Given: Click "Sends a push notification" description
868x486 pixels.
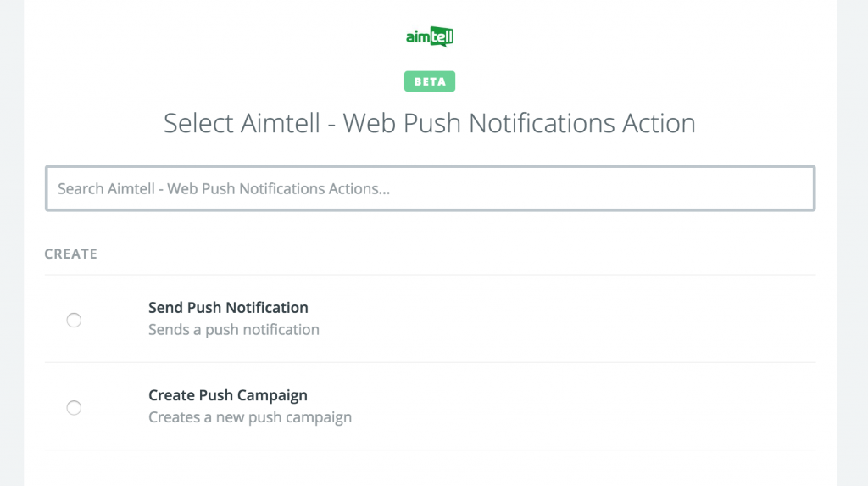Looking at the screenshot, I should coord(234,330).
